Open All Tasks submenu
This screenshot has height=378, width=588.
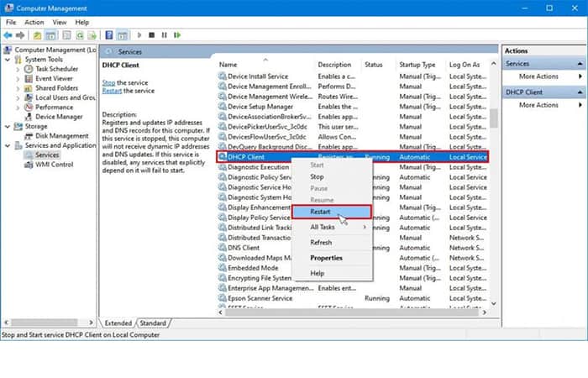[x=332, y=228]
